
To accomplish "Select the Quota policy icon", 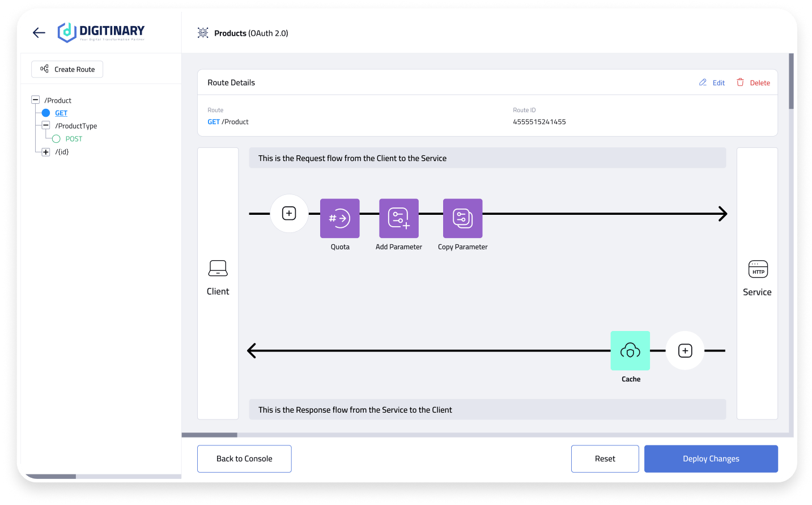I will tap(339, 218).
